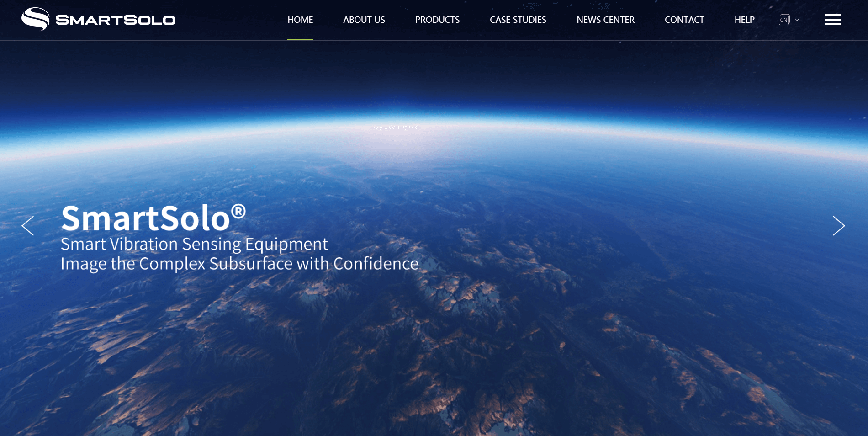Navigate to CASE STUDIES
This screenshot has width=868, height=436.
pos(518,20)
